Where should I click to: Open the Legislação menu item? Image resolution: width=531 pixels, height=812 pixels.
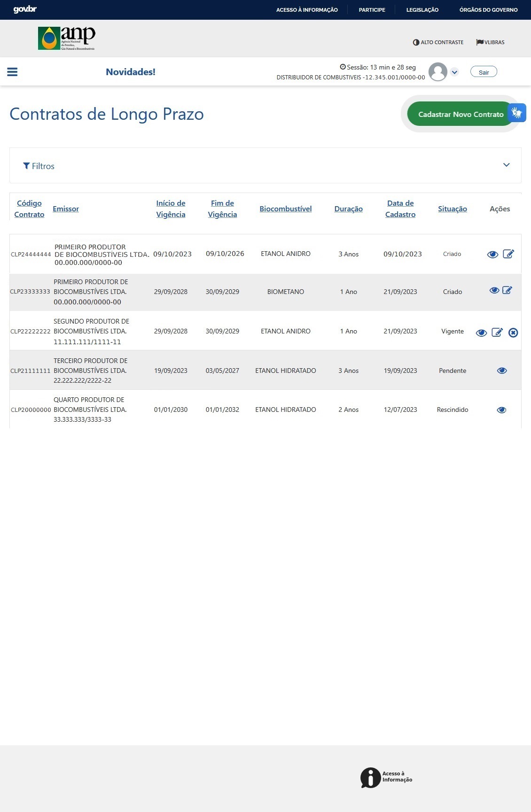tap(422, 10)
